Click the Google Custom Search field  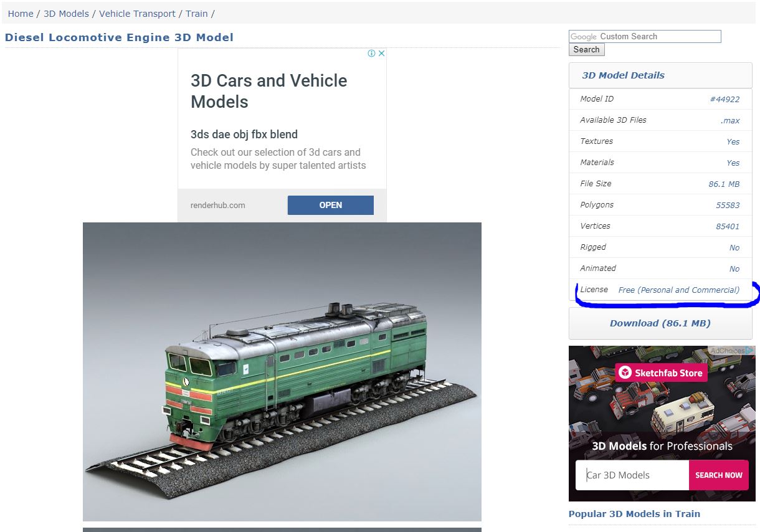pyautogui.click(x=645, y=37)
